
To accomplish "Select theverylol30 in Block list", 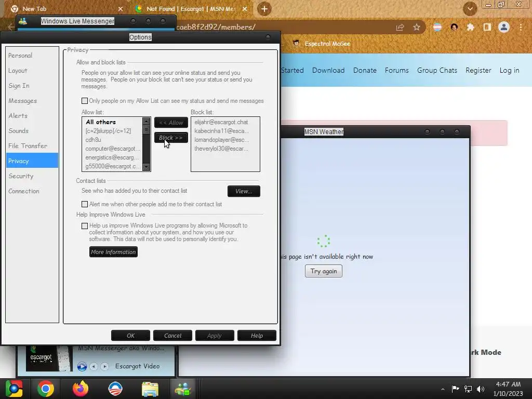I will click(221, 149).
